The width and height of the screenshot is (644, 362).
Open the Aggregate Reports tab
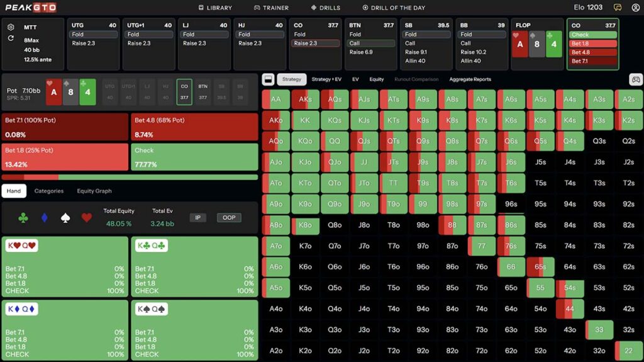tap(470, 79)
